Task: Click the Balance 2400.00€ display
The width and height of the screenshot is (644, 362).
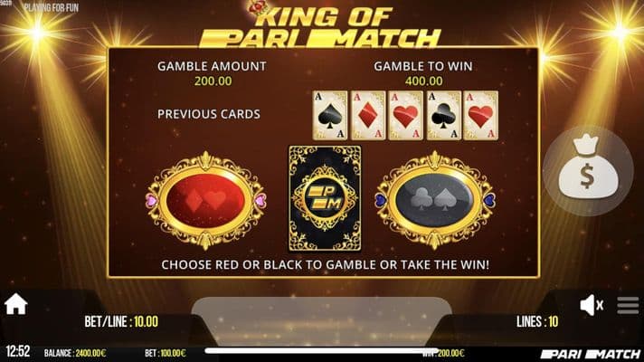Action: pos(75,353)
